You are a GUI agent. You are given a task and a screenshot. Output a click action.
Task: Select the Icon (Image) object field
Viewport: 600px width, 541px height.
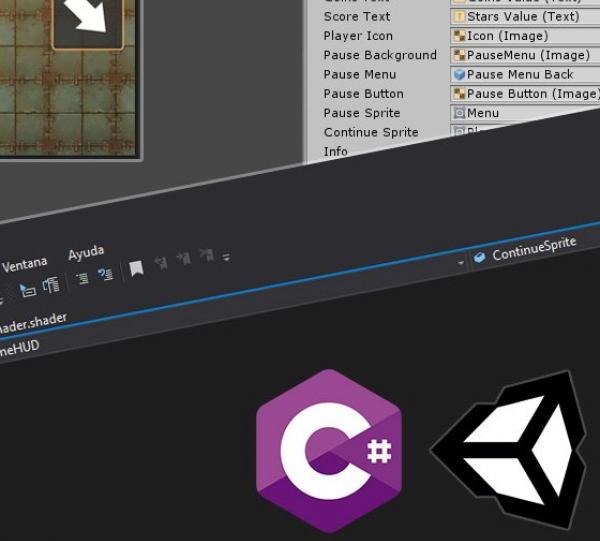(x=525, y=36)
